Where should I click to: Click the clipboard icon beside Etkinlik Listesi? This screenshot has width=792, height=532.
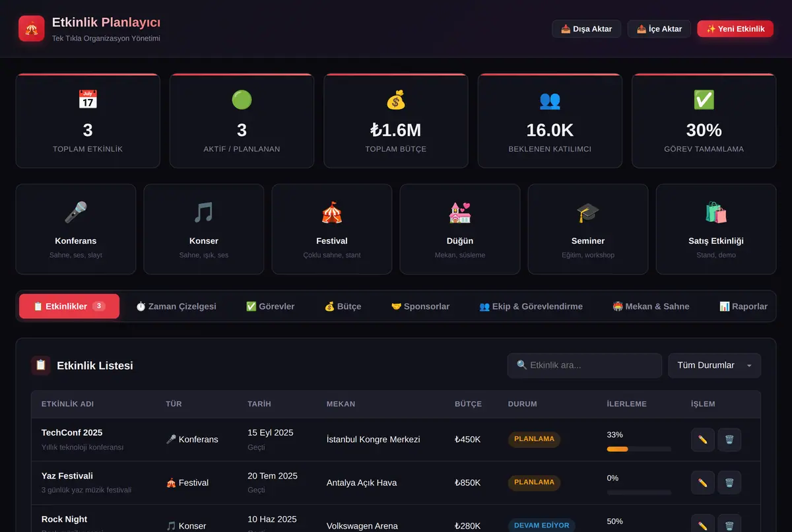(41, 365)
